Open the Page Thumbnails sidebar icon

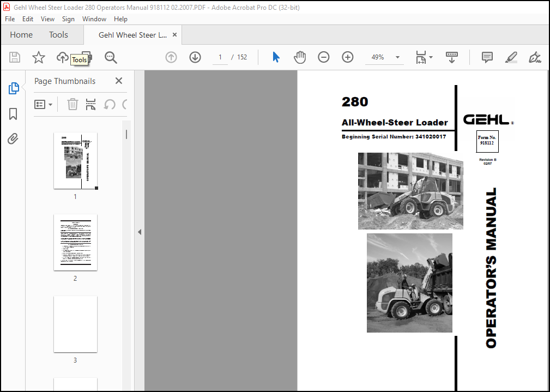(x=13, y=88)
